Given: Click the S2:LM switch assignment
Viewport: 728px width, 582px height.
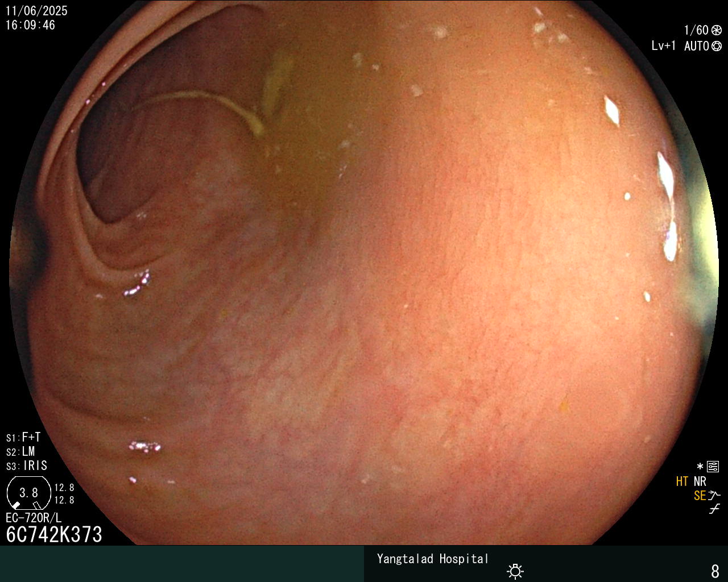Looking at the screenshot, I should click(x=21, y=451).
